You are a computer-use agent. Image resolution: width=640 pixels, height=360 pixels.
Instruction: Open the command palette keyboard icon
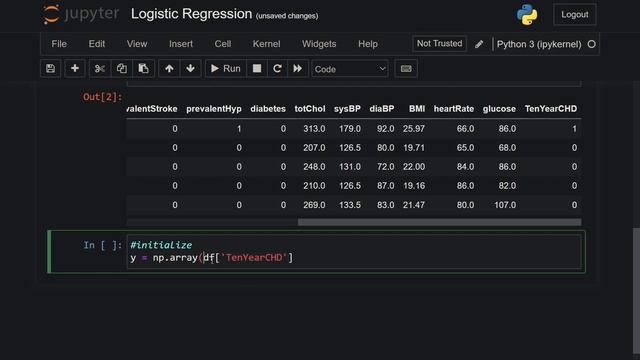point(406,69)
